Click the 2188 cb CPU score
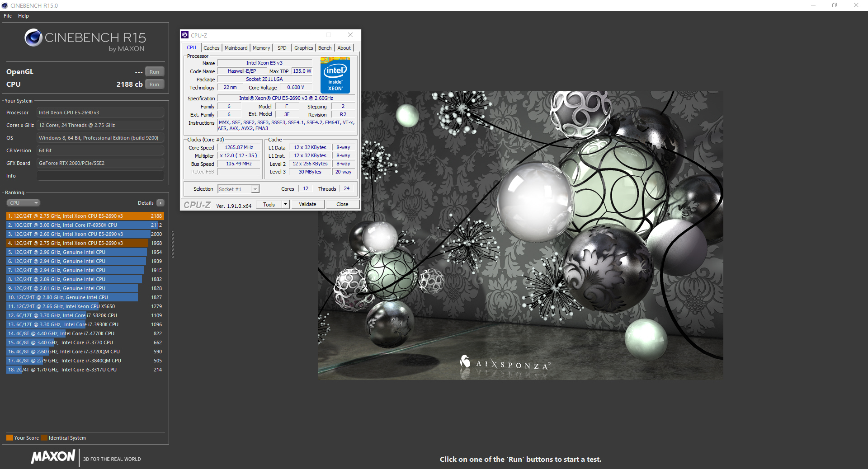The width and height of the screenshot is (868, 469). pos(129,84)
